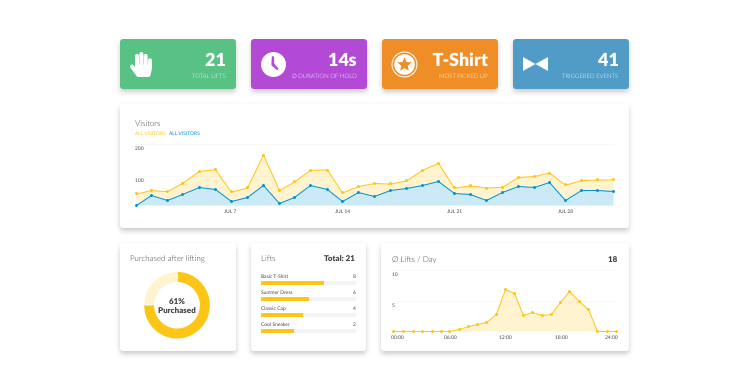Click the 00:00 time axis label

(397, 337)
